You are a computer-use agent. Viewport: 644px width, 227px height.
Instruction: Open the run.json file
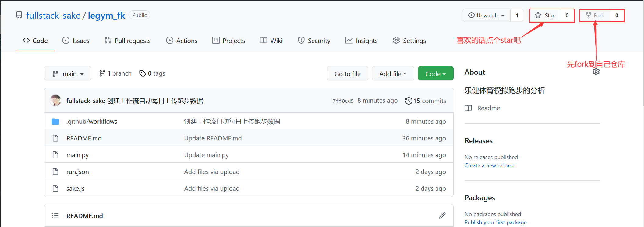[x=78, y=172]
